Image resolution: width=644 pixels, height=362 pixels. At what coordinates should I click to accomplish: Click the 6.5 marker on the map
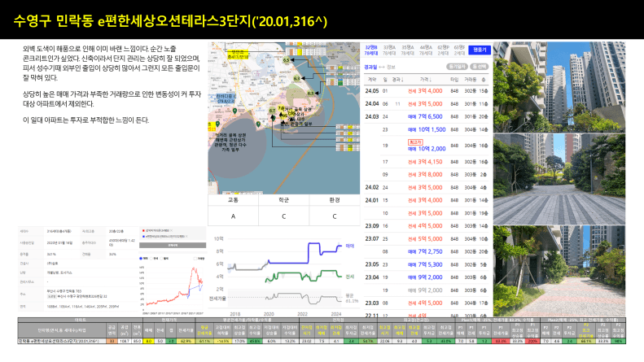coord(287,60)
